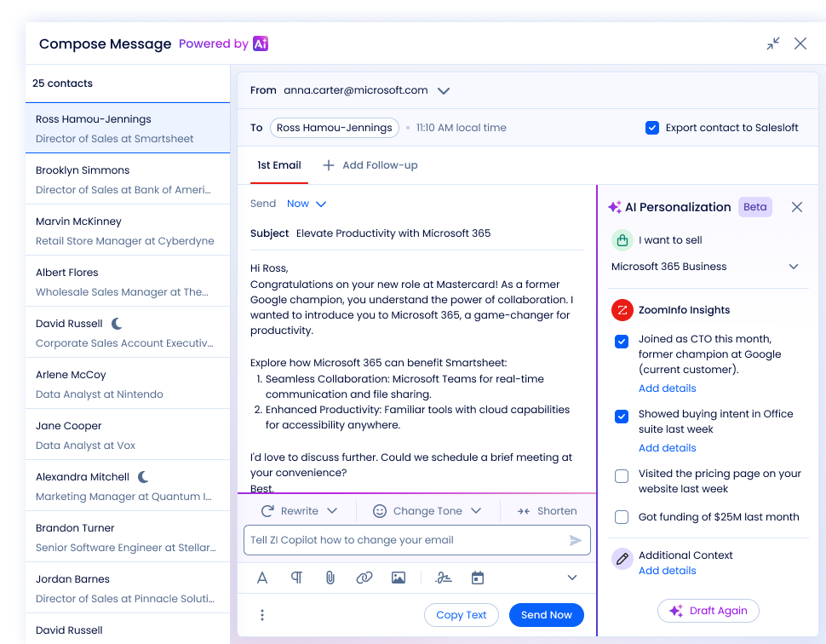Shorten the email with the Shorten button

coord(547,510)
